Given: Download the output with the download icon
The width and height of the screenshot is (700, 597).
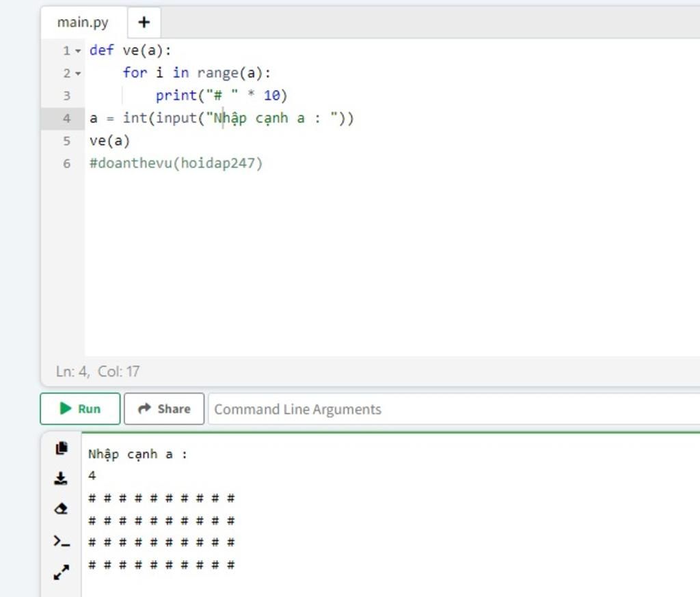Looking at the screenshot, I should pos(61,478).
